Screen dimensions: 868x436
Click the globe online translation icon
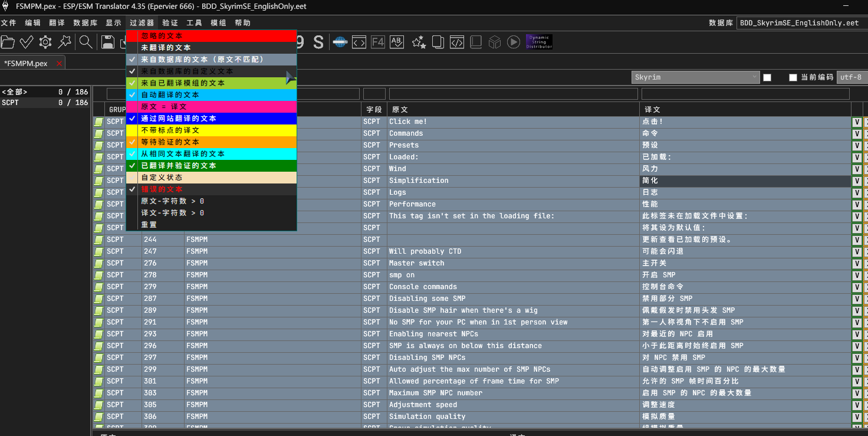[340, 42]
